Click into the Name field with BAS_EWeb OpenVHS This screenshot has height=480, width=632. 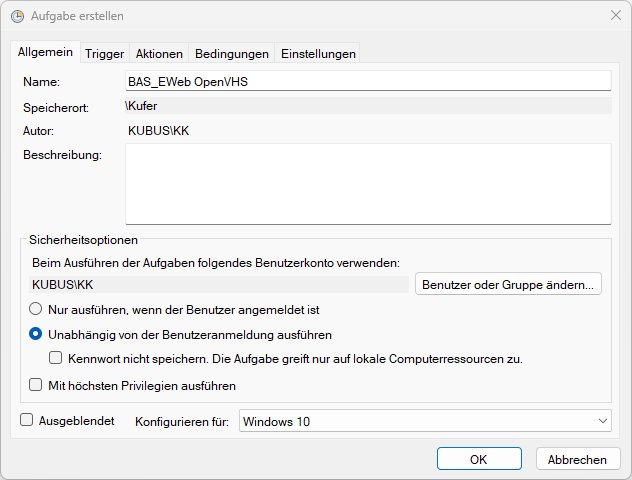368,81
